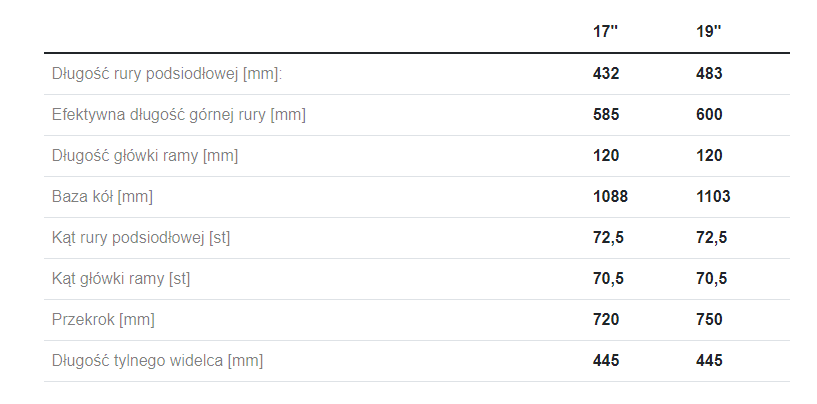Click the 70,5 value in the 17" column
The height and width of the screenshot is (404, 817).
(x=609, y=278)
